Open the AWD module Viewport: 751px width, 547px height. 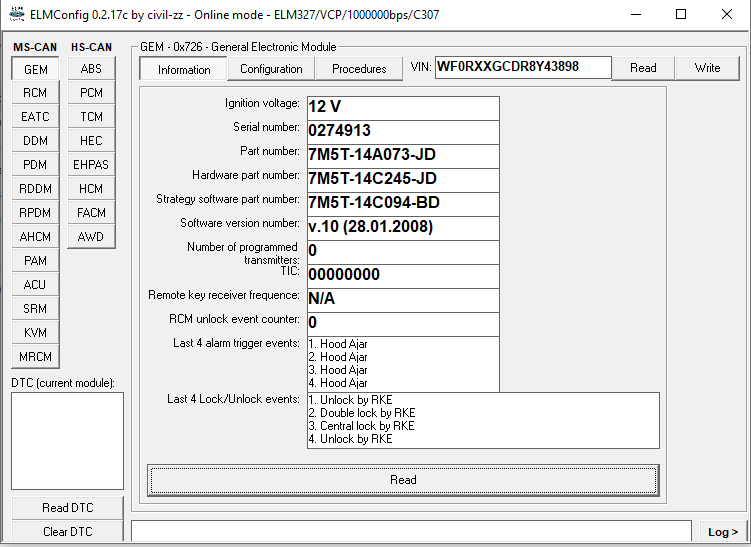(x=91, y=237)
